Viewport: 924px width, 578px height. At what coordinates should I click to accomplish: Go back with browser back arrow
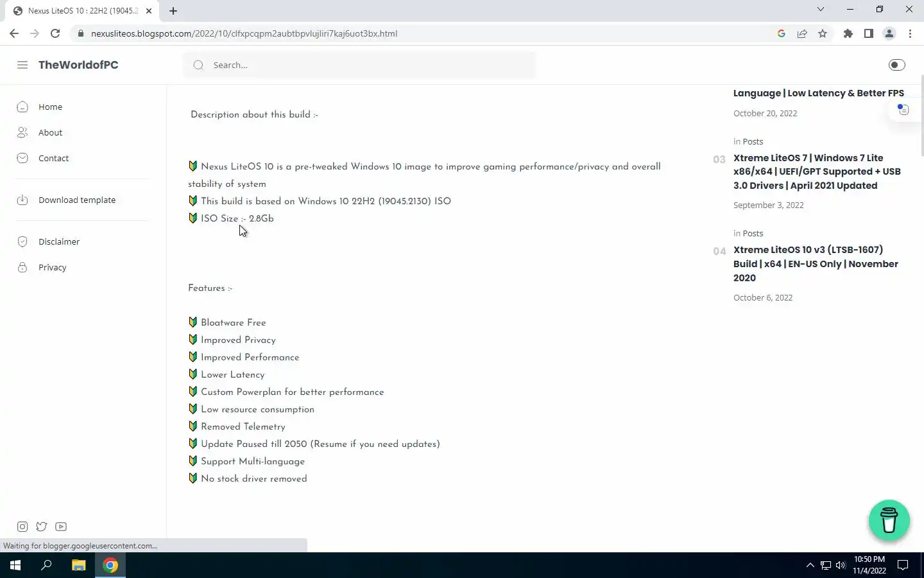coord(14,33)
